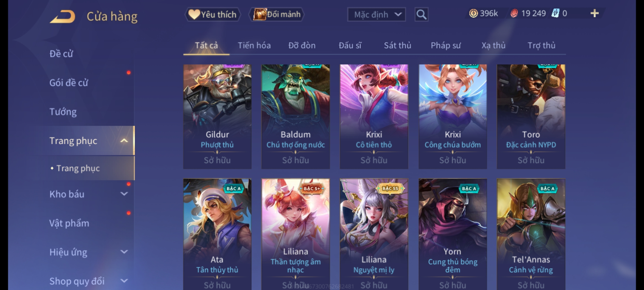Switch to the Sát thủ tab

point(397,45)
